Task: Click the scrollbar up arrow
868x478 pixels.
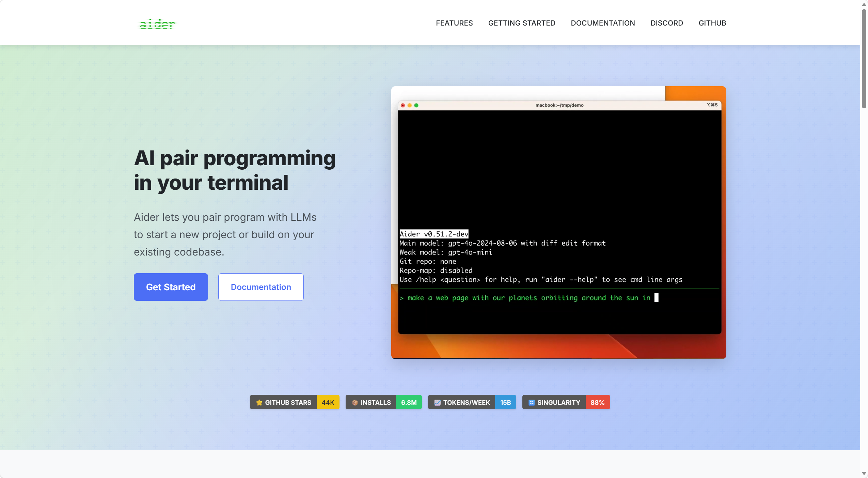Action: point(864,4)
